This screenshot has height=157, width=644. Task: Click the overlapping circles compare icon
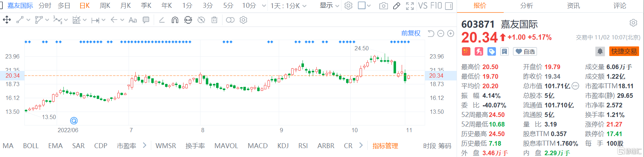point(230,20)
